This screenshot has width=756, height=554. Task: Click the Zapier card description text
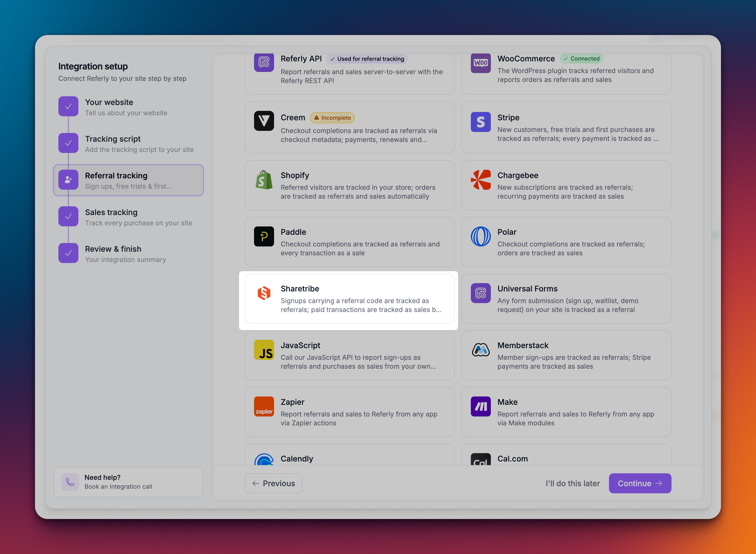click(x=359, y=418)
